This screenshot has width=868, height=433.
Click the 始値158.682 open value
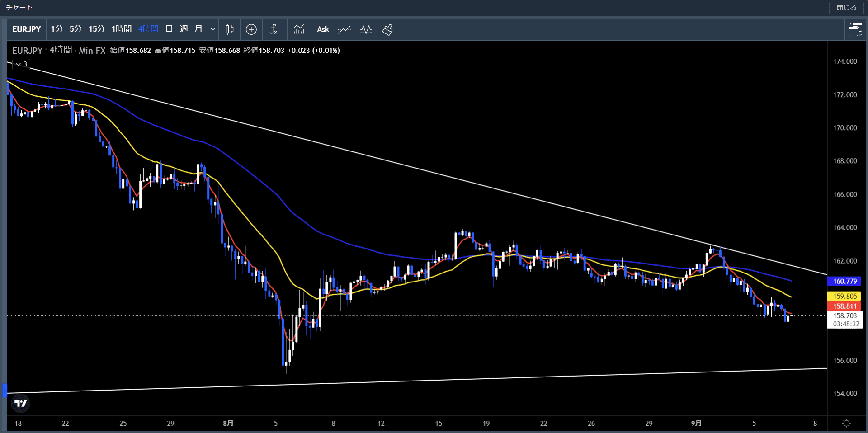[131, 50]
